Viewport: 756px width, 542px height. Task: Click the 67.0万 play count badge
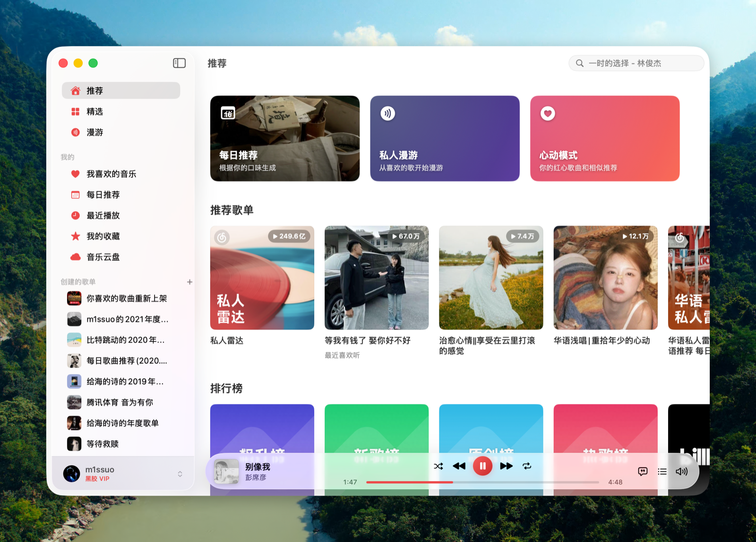[406, 236]
